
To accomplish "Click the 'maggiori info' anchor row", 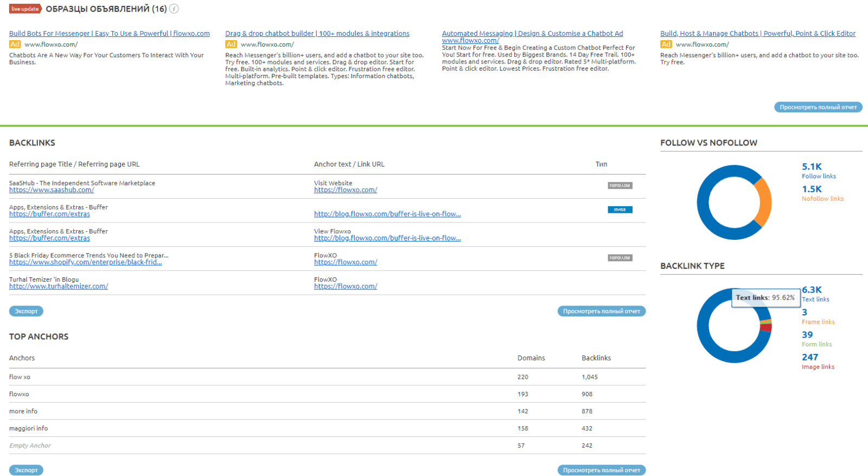I will 327,428.
